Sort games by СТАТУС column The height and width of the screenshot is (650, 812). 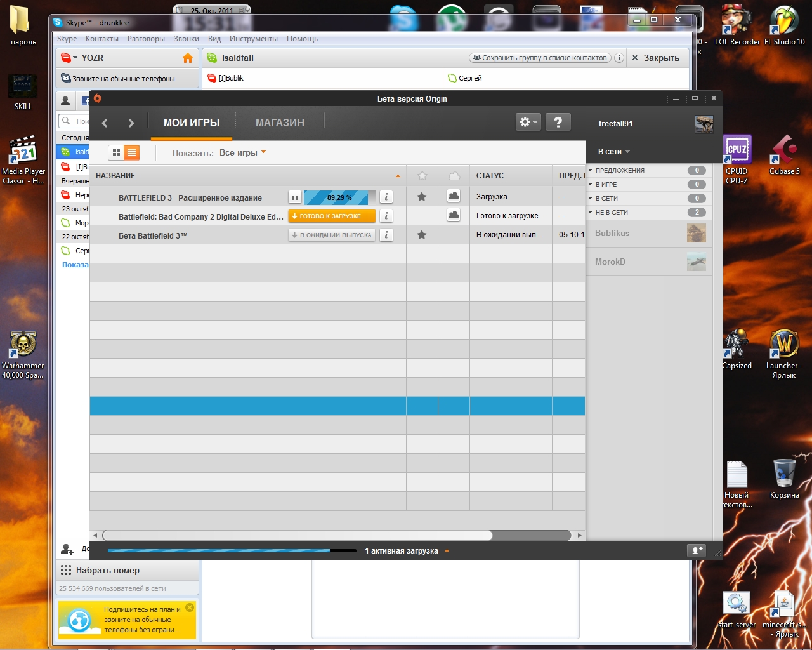click(511, 176)
